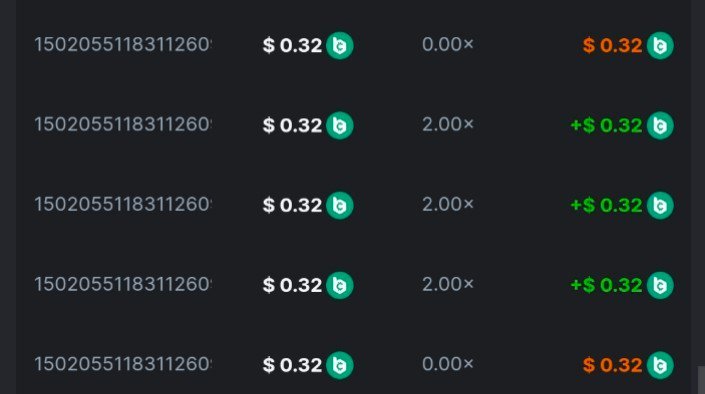
Task: Select the 2.00× multiplier in the third row
Action: 448,205
